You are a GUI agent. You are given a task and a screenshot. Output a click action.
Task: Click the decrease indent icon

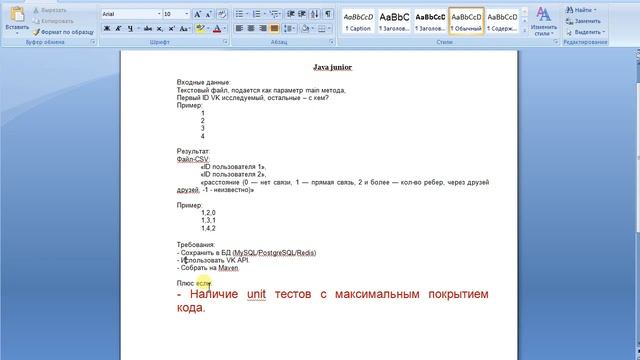[x=291, y=14]
